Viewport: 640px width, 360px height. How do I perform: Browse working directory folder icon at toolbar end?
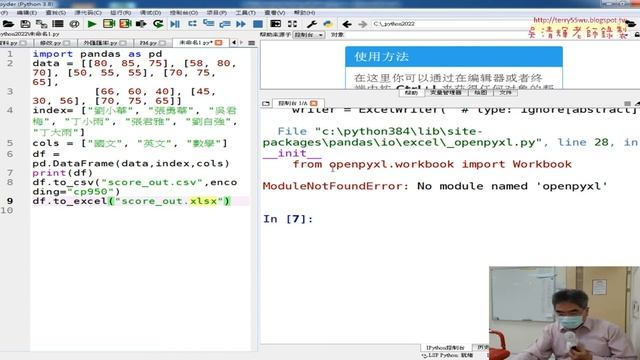[631, 24]
